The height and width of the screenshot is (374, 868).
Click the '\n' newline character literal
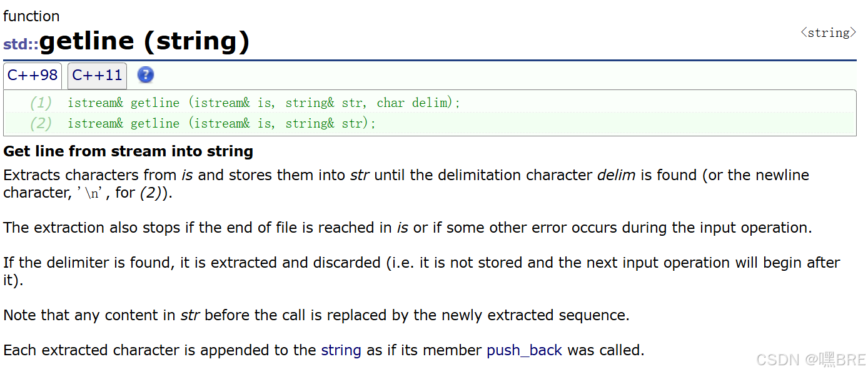click(x=89, y=193)
